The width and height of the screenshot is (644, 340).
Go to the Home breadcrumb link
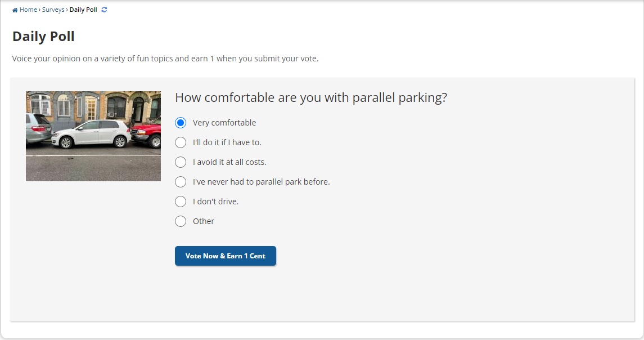point(28,10)
